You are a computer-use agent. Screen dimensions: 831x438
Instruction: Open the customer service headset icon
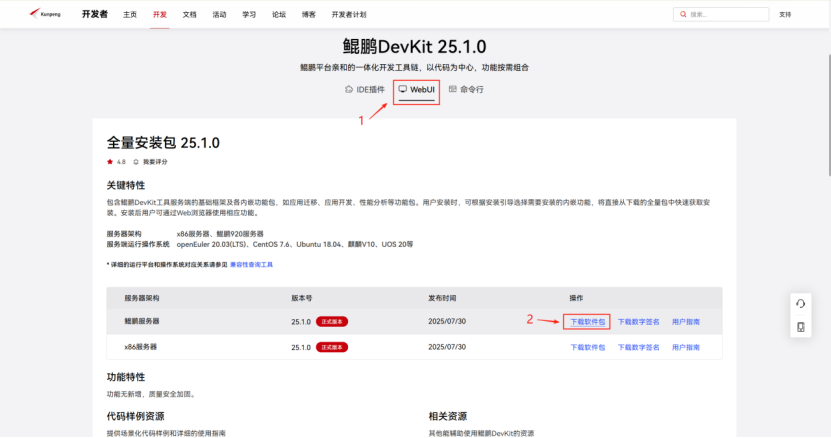(800, 304)
